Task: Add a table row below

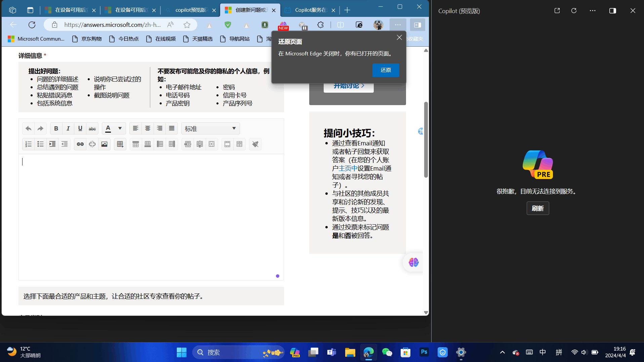Action: tap(148, 144)
